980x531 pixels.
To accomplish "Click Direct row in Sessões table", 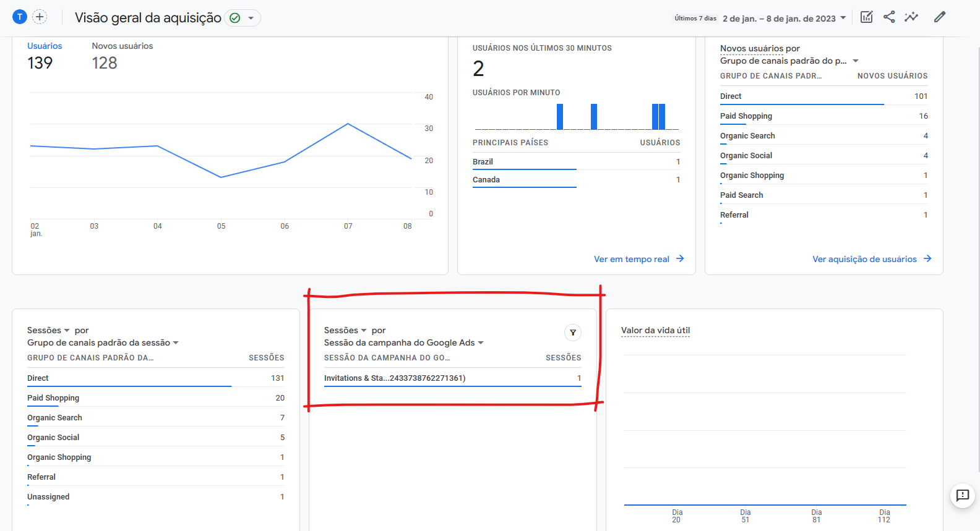I will click(156, 378).
